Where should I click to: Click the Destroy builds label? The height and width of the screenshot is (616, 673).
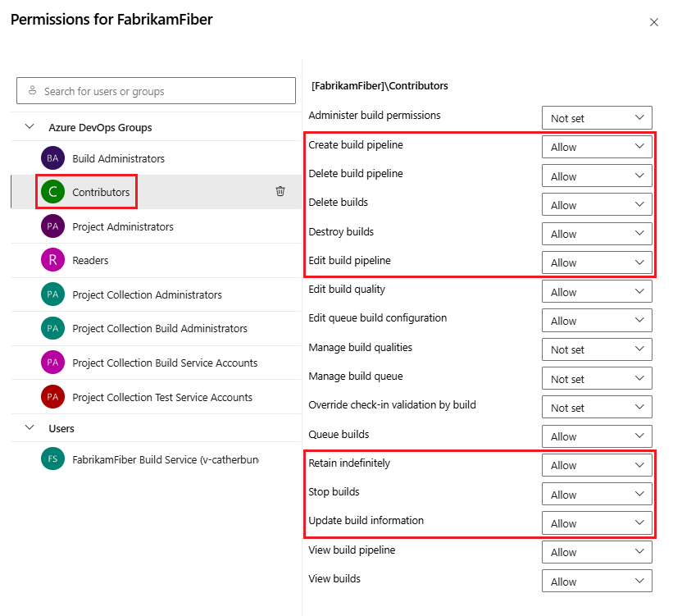341,231
